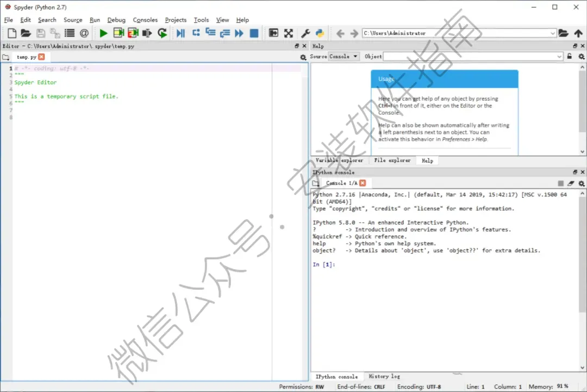Select the temp.py editor tab
Screen dimensions: 587x392
26,57
